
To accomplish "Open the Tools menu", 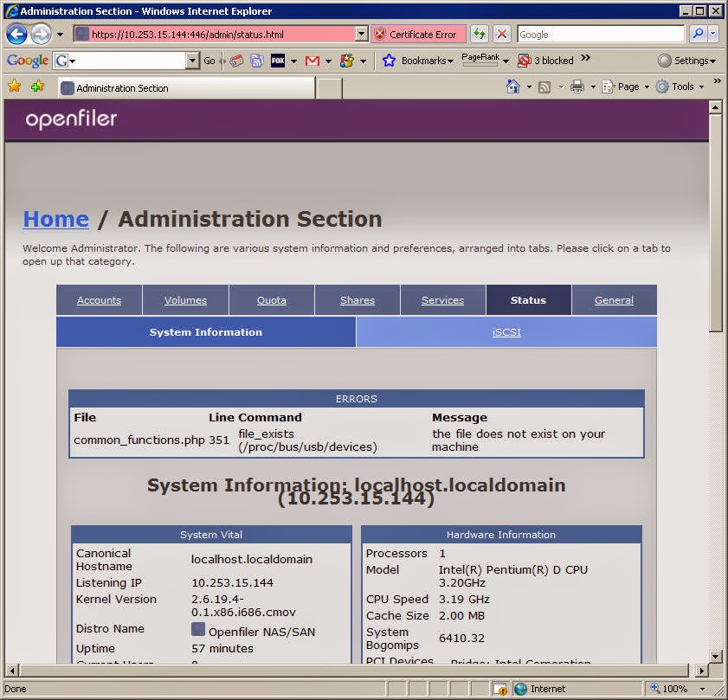I will pos(680,87).
